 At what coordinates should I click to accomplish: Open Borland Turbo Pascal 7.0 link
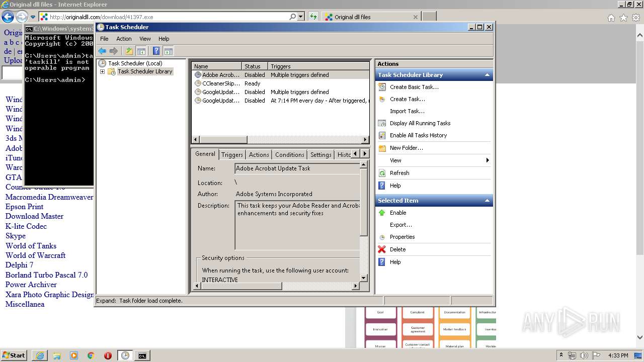click(x=46, y=275)
